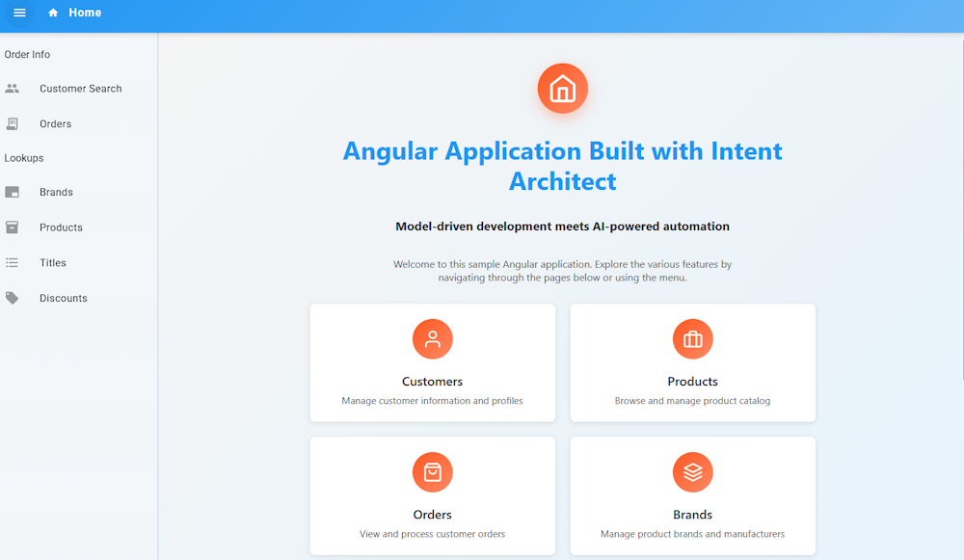Click the Orders receipt icon in the sidebar
The width and height of the screenshot is (964, 560).
[13, 123]
